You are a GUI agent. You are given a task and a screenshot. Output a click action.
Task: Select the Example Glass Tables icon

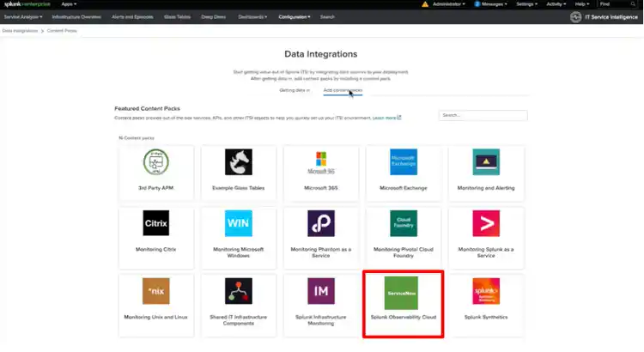click(x=238, y=162)
